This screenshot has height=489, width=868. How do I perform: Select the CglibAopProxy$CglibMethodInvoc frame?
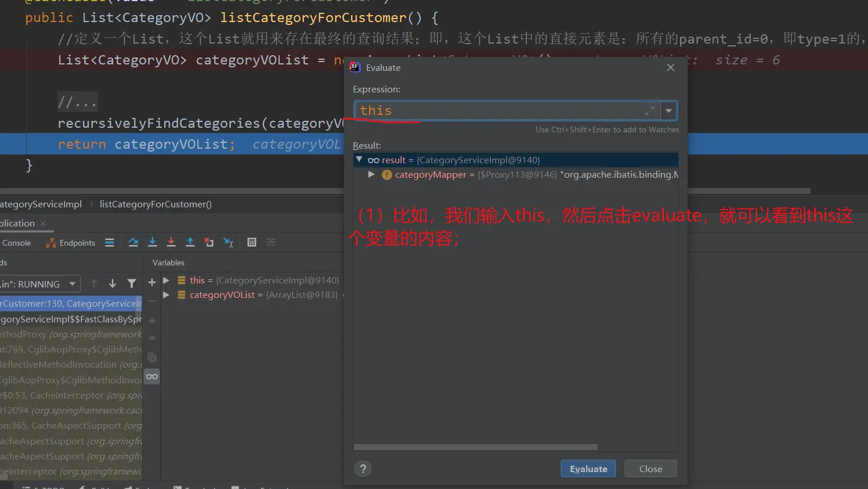pos(71,380)
